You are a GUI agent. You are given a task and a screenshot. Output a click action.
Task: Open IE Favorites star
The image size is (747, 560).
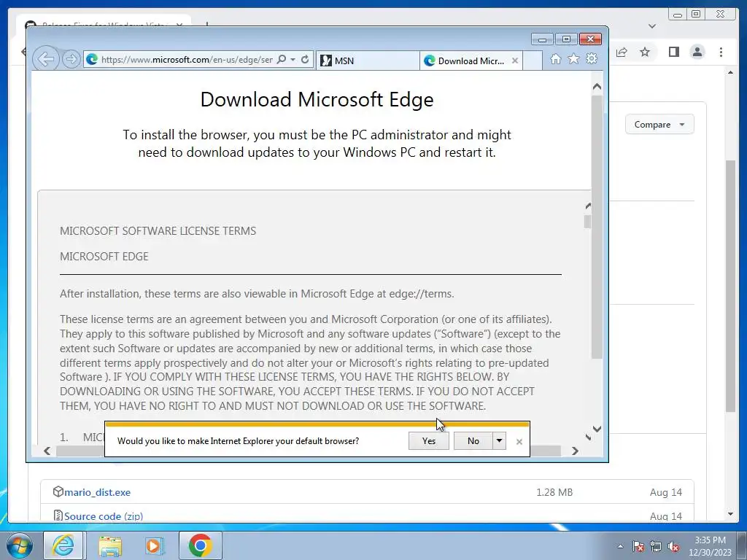[x=573, y=58]
